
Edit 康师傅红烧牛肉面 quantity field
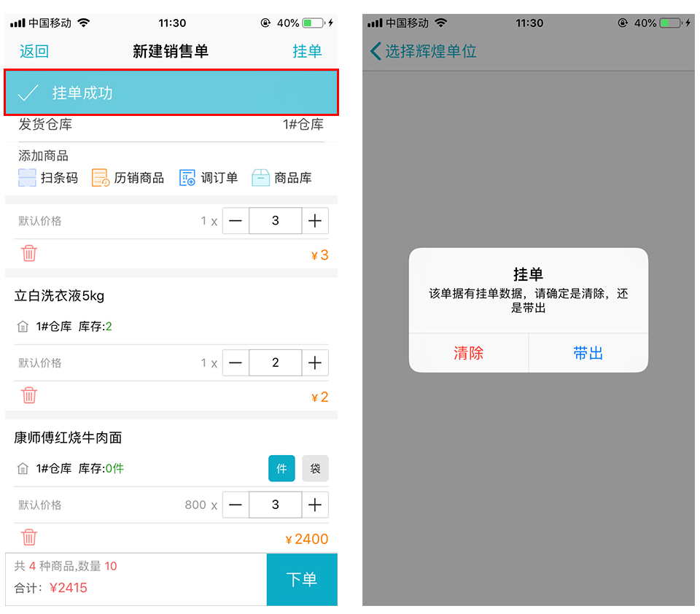(x=276, y=505)
